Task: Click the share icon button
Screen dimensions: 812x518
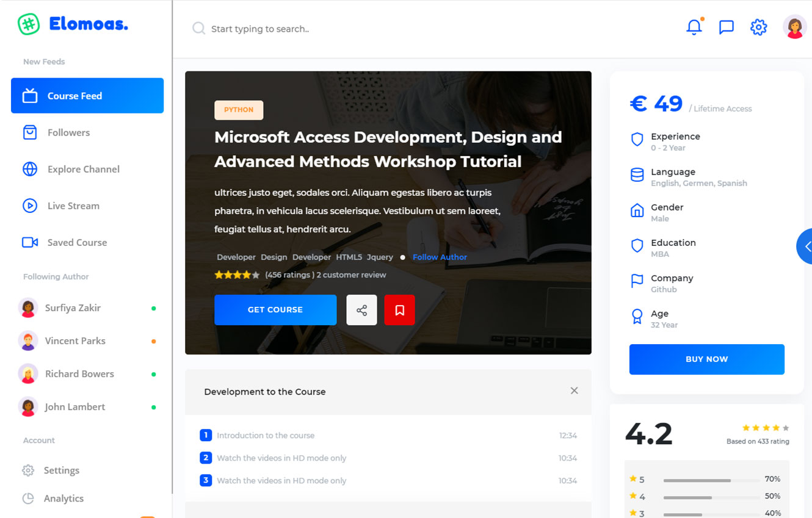Action: click(x=361, y=310)
